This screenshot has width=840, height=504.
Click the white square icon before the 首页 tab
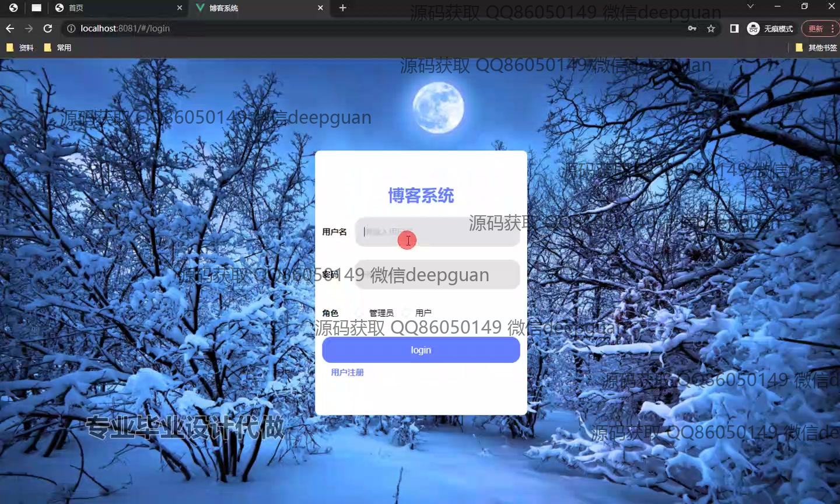click(x=36, y=8)
